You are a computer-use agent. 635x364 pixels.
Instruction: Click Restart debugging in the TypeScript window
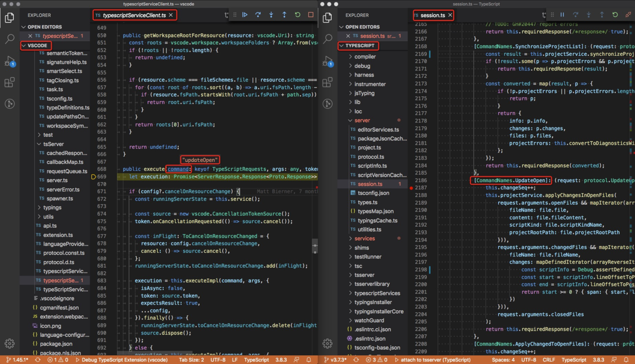(x=615, y=15)
